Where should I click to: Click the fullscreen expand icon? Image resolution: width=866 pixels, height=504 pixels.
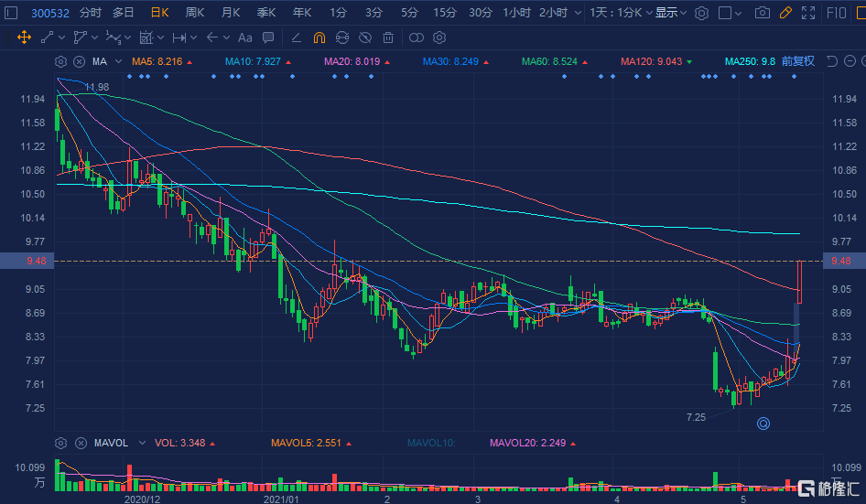point(807,13)
